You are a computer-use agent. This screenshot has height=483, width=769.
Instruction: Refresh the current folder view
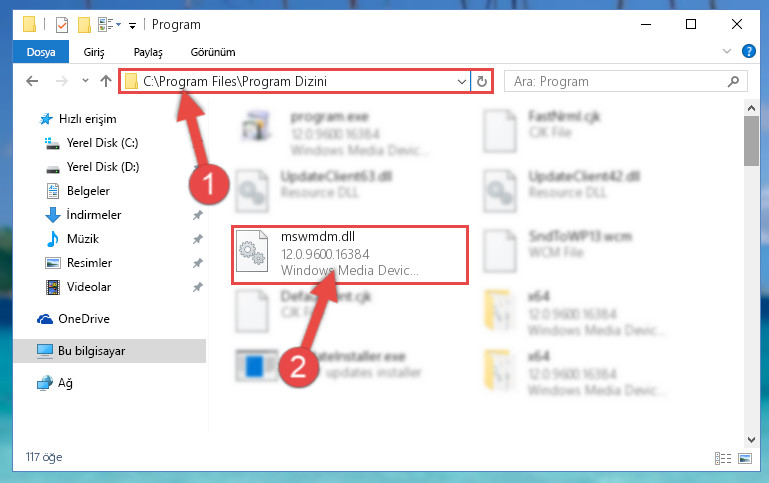(x=482, y=81)
